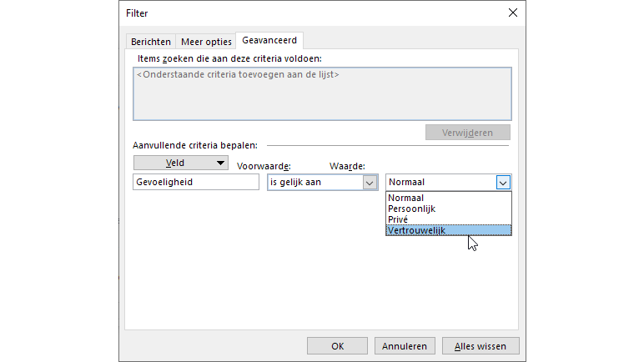
Task: Click the Waarde box showing Normaal
Action: 440,182
